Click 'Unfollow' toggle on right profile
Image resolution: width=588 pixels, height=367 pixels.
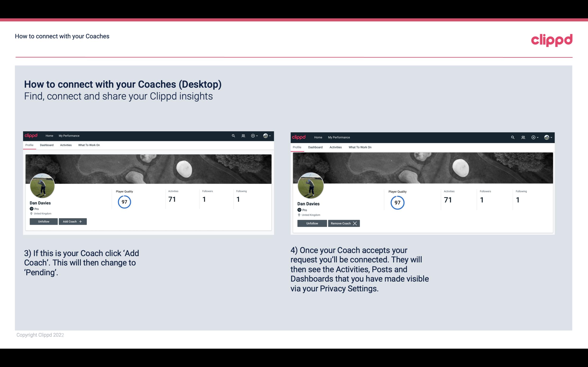pyautogui.click(x=312, y=223)
